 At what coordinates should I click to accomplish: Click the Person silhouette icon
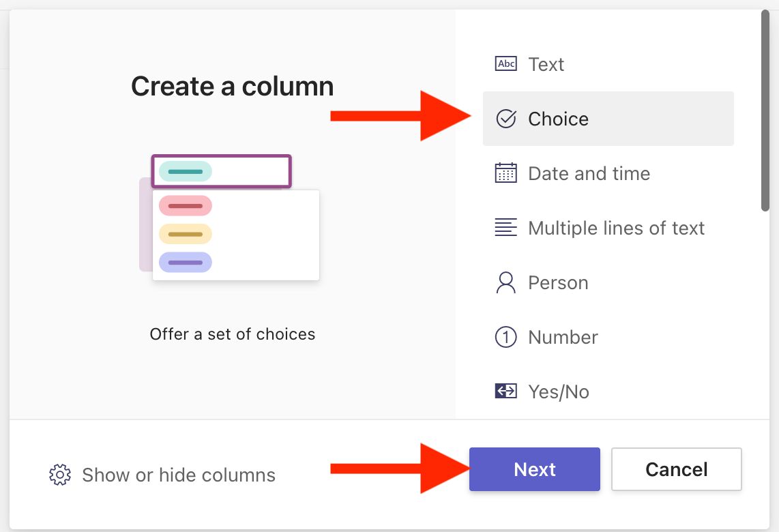[505, 282]
